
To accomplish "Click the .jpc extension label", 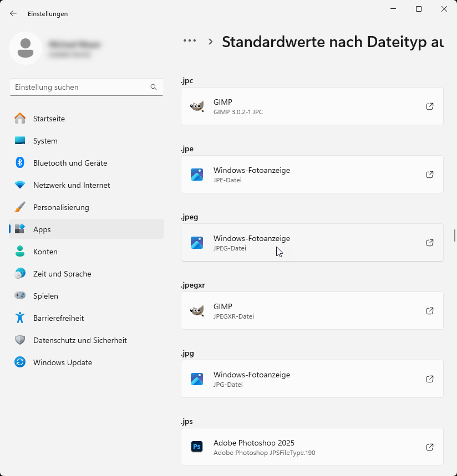I will [x=187, y=81].
